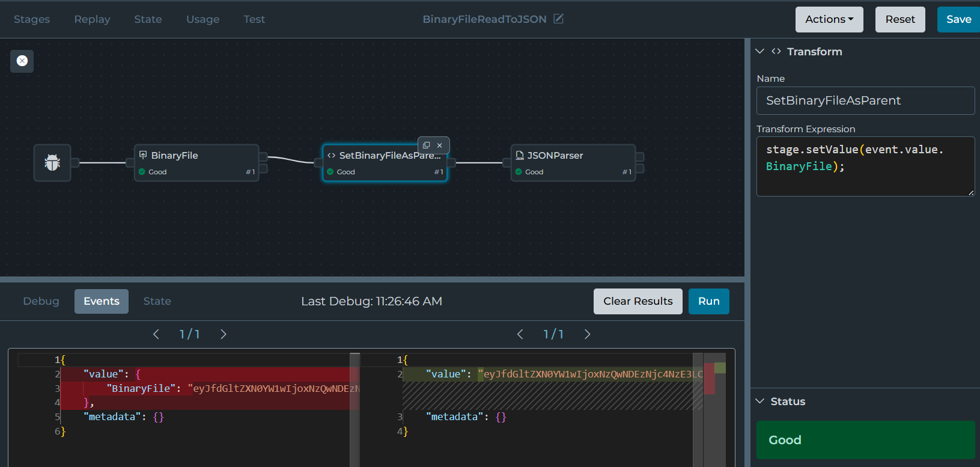Click the Name input field
The image size is (980, 467).
[865, 100]
